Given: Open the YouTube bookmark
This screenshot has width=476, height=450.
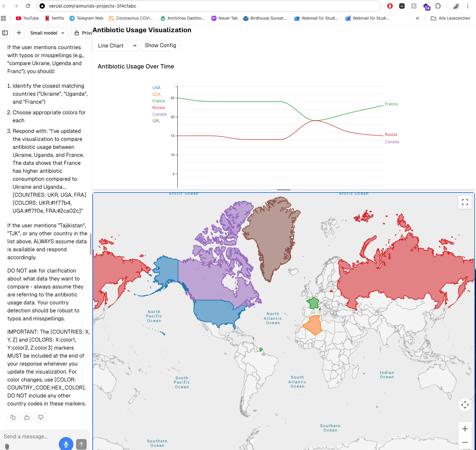Looking at the screenshot, I should point(27,18).
